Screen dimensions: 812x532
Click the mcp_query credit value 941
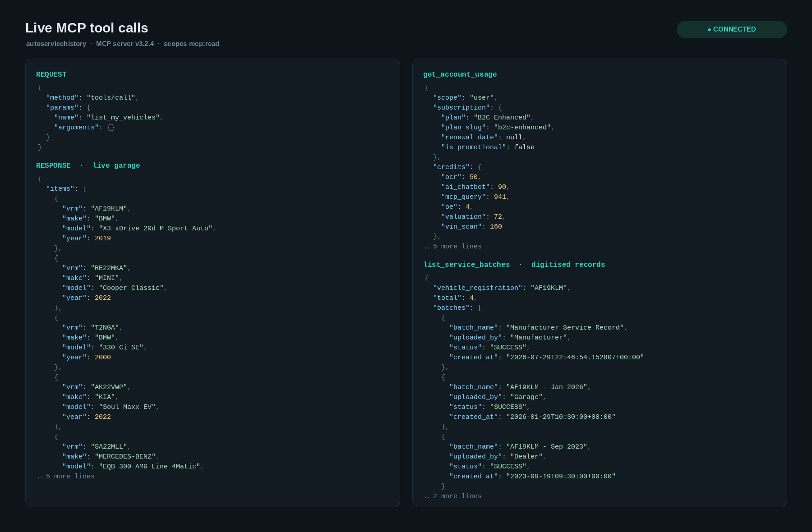[500, 197]
